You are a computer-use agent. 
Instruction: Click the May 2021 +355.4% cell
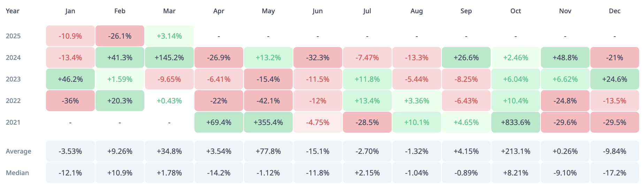click(268, 122)
